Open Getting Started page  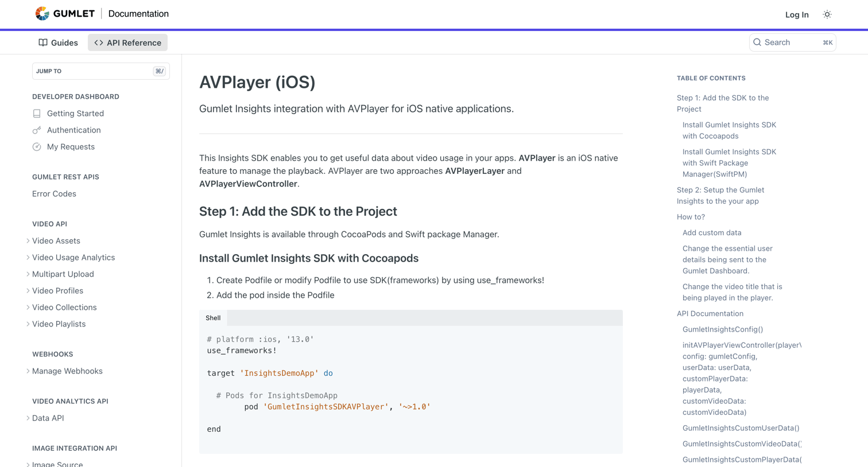click(x=75, y=114)
